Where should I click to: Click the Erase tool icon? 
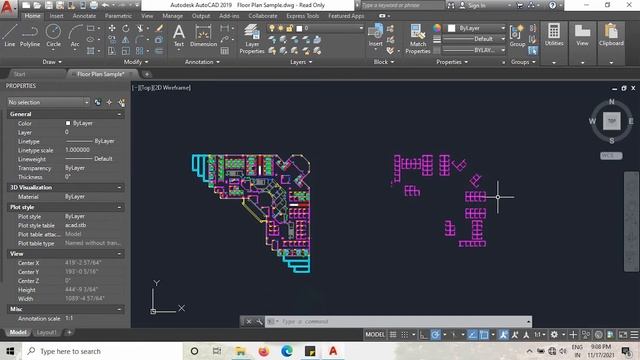coord(159,28)
